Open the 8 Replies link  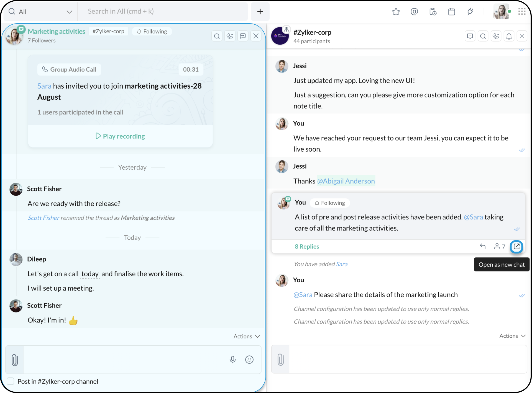[x=307, y=246]
